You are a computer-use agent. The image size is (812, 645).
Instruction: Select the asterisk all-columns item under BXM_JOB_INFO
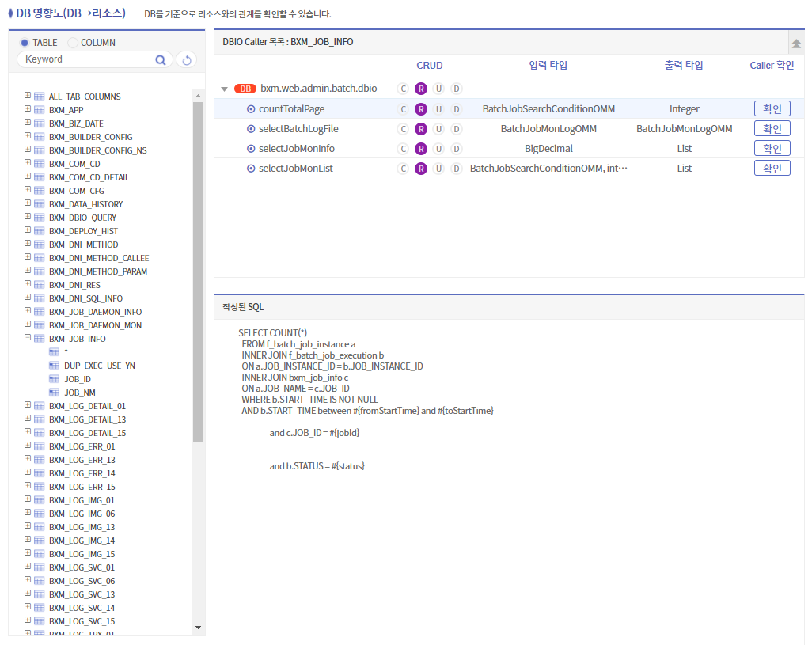(66, 352)
